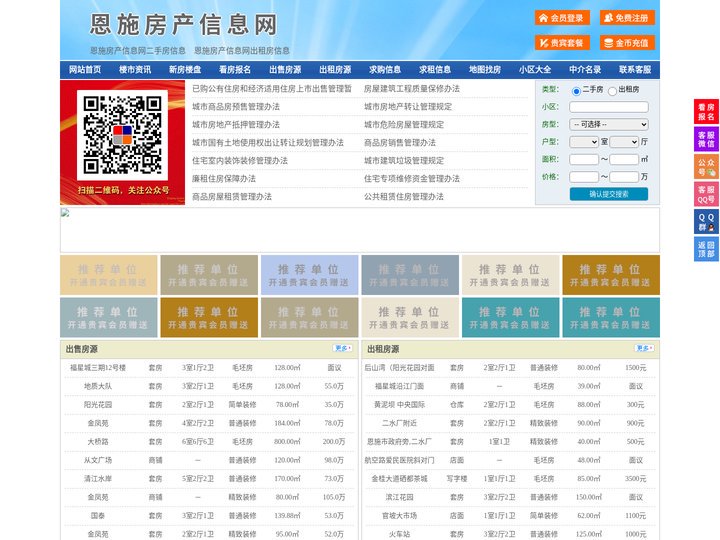The height and width of the screenshot is (540, 720).
Task: Click the 免费注册 button
Action: tap(627, 18)
